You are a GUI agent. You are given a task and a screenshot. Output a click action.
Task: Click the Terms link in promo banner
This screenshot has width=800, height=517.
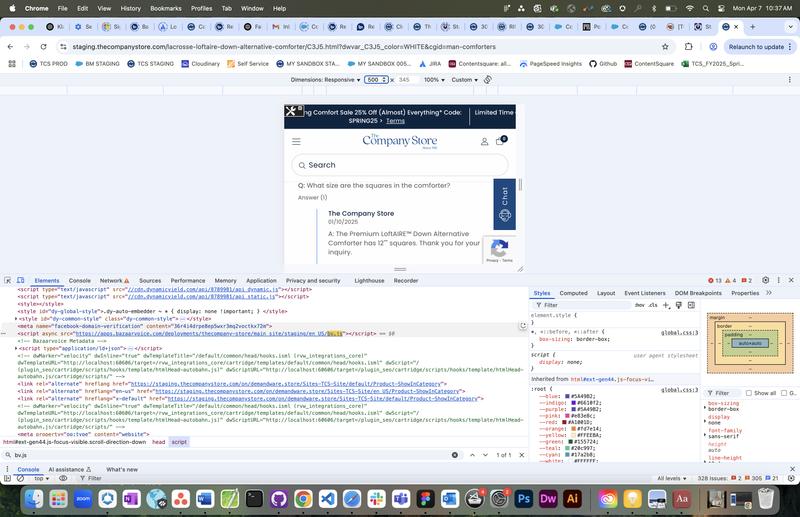coord(395,121)
